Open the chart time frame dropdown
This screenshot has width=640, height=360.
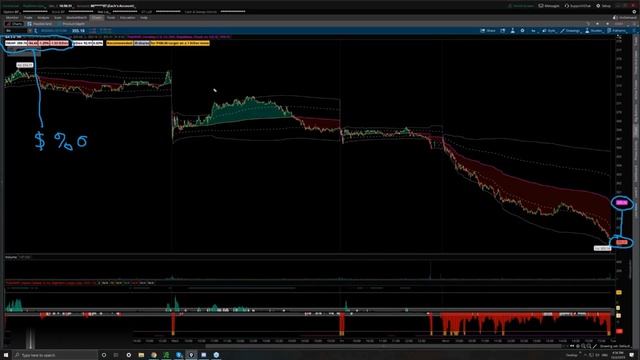(x=534, y=31)
